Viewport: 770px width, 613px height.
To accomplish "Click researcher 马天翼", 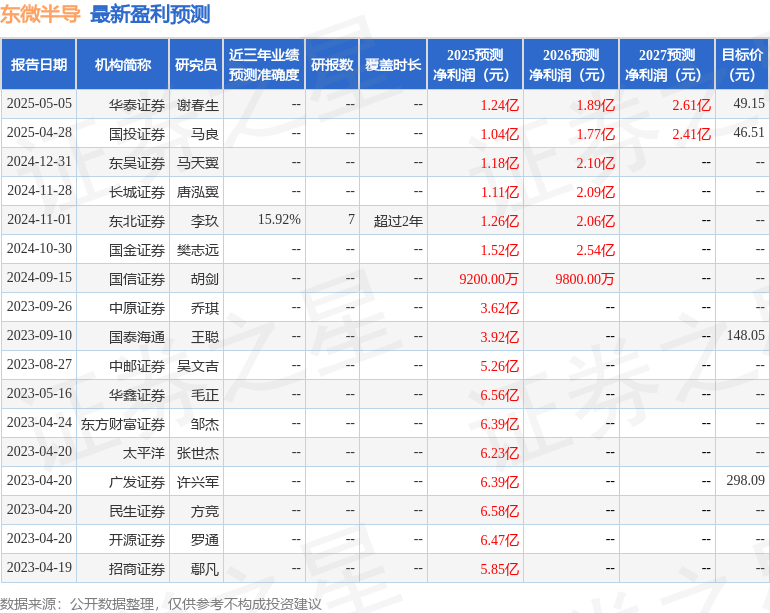I will [197, 163].
